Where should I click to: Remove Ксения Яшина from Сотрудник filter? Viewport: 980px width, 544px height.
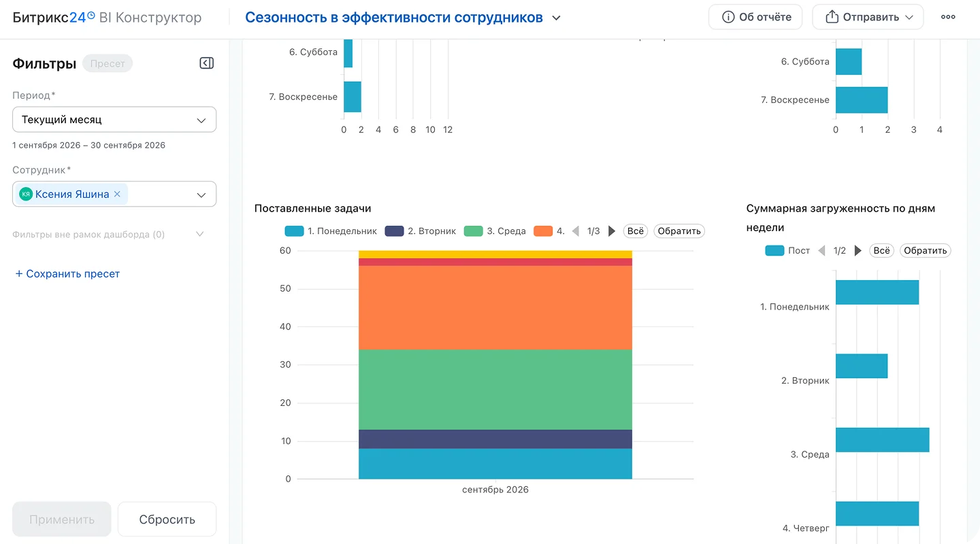117,194
